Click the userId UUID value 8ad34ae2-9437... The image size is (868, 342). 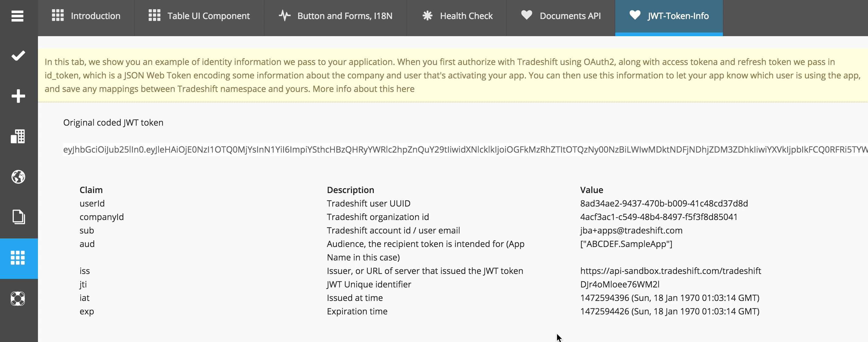tap(664, 203)
